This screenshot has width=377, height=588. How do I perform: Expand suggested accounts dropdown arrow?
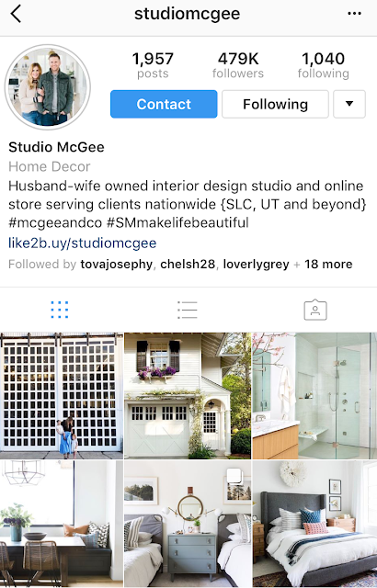pos(349,104)
